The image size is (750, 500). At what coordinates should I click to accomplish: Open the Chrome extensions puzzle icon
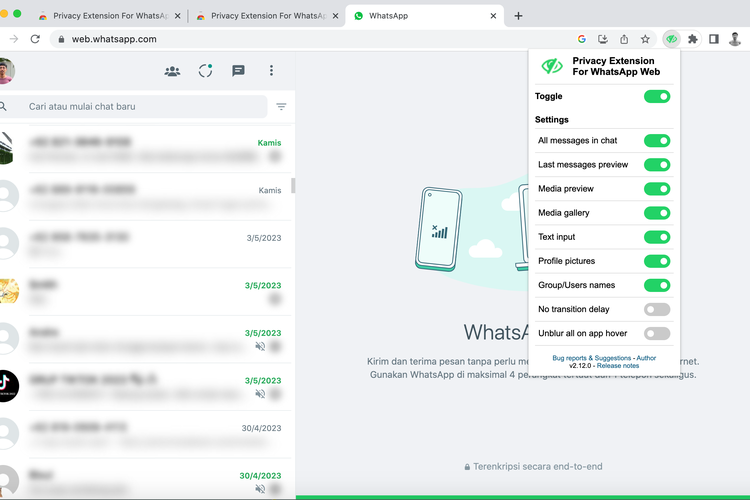692,39
